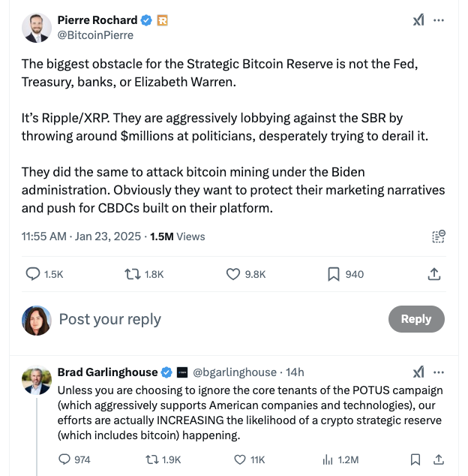Share Pierre Rochard's post
Image resolution: width=468 pixels, height=476 pixels.
click(x=433, y=274)
